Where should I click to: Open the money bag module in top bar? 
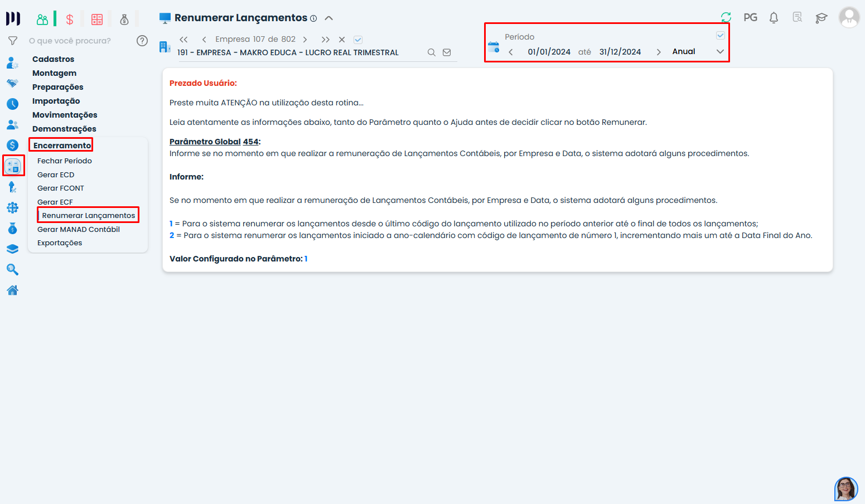(124, 20)
